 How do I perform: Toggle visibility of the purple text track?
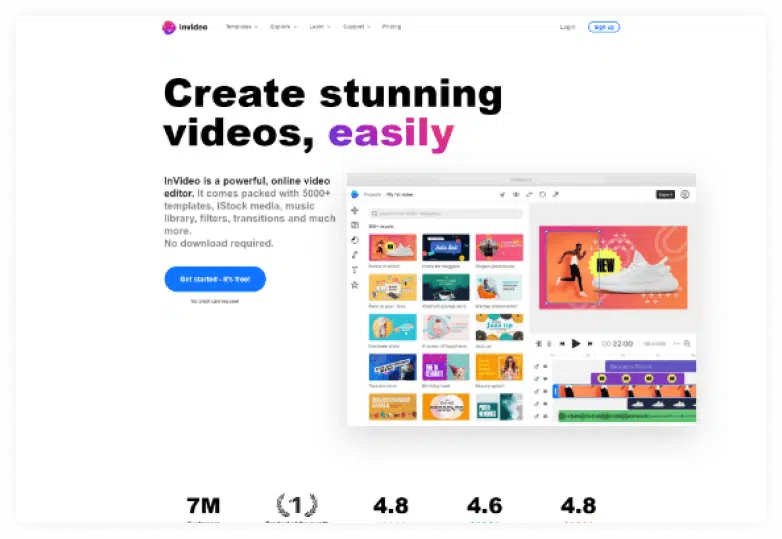(x=545, y=366)
